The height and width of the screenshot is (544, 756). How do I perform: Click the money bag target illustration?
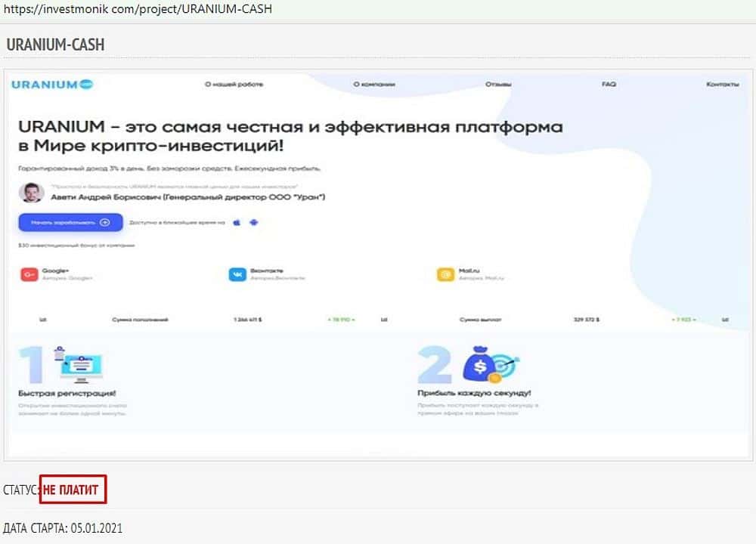491,365
